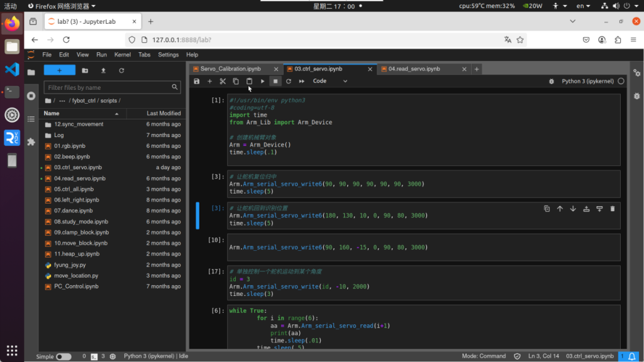The height and width of the screenshot is (362, 644).
Task: Launch Visual Studio Code from dock
Action: pyautogui.click(x=12, y=69)
